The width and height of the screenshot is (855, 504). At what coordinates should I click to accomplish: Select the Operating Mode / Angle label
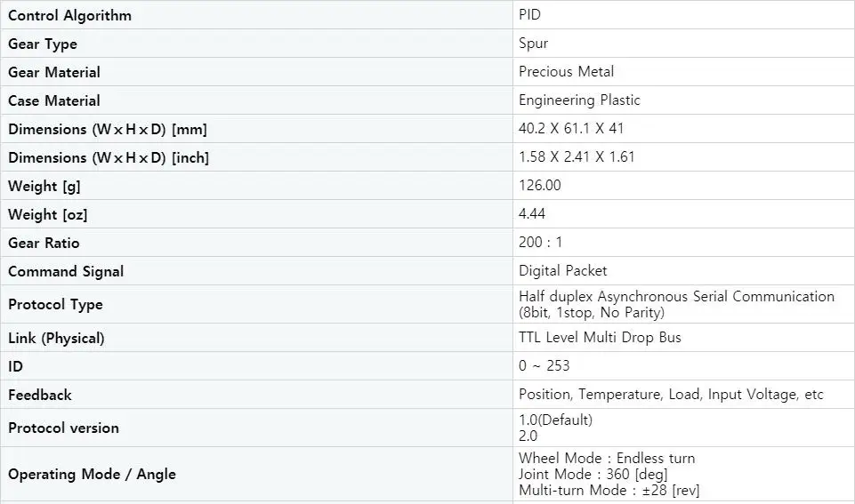pos(92,474)
